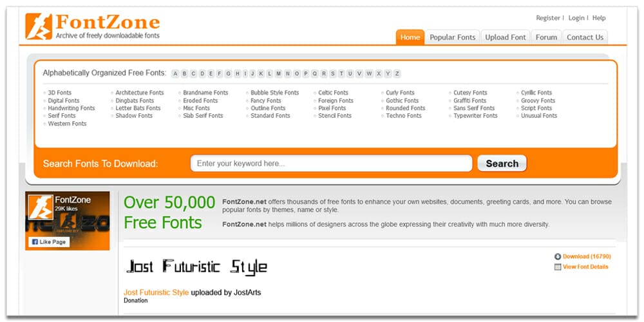
Task: Switch to the Home tab
Action: tap(410, 37)
